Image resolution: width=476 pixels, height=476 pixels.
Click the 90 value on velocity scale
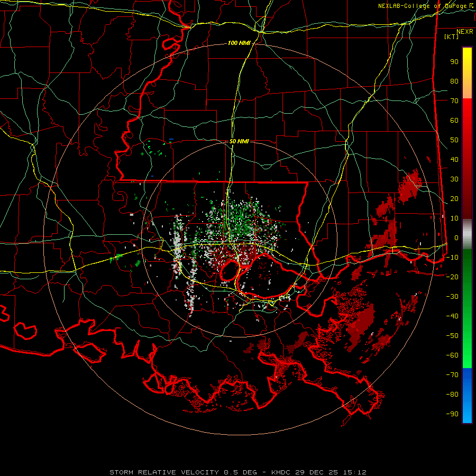coord(454,62)
